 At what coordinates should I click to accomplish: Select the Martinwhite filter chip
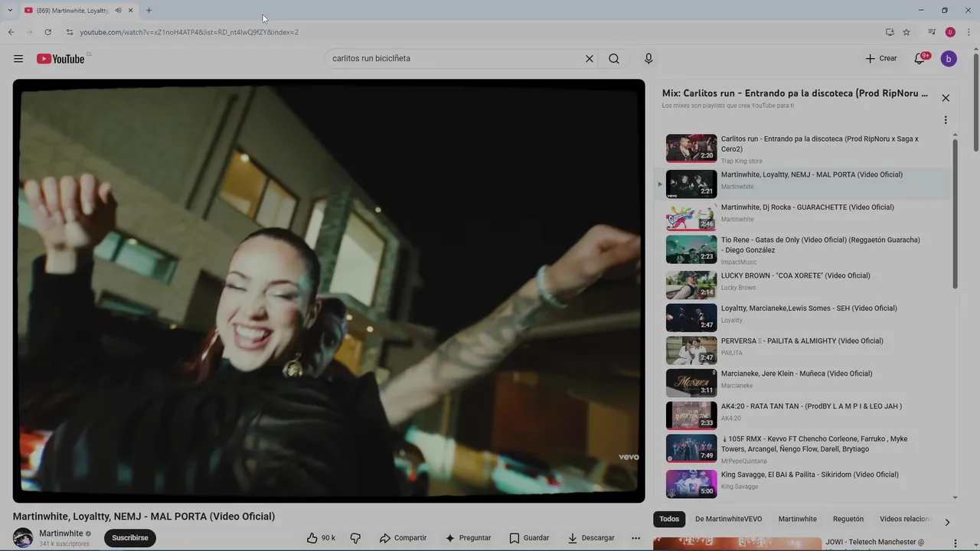797,519
